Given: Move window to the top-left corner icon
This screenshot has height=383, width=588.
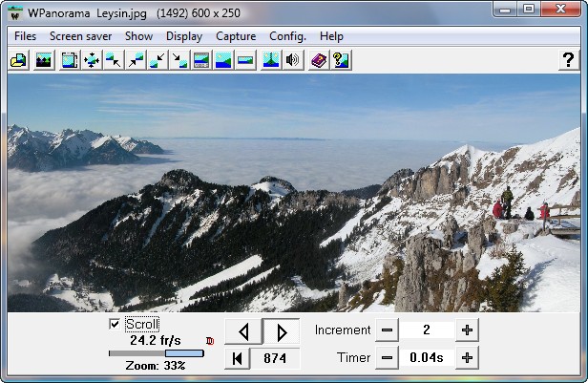Looking at the screenshot, I should (114, 60).
